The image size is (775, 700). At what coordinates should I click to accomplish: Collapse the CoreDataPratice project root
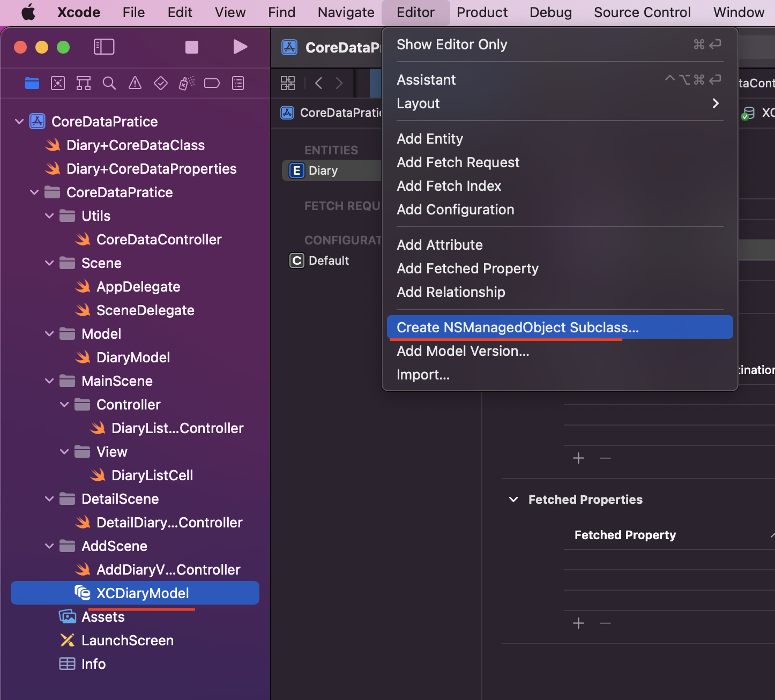point(19,122)
